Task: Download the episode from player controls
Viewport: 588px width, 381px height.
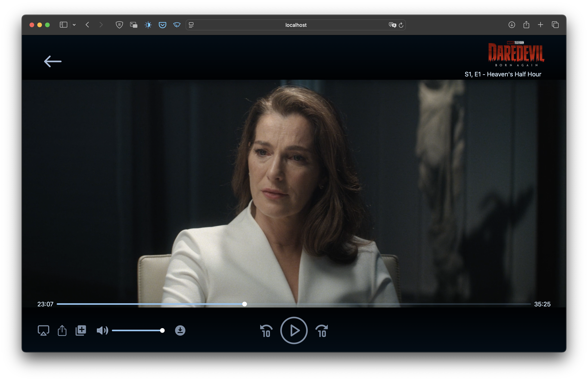Action: [x=180, y=330]
